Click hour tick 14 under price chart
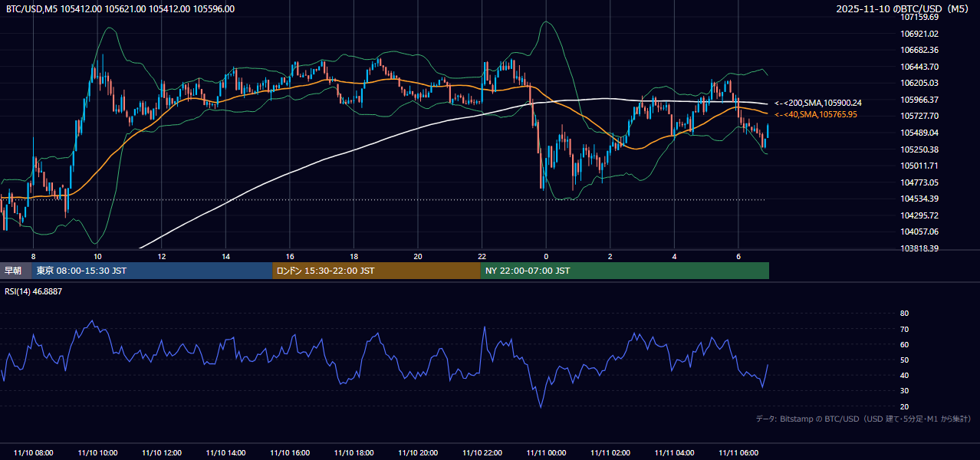980x460 pixels. click(x=225, y=256)
